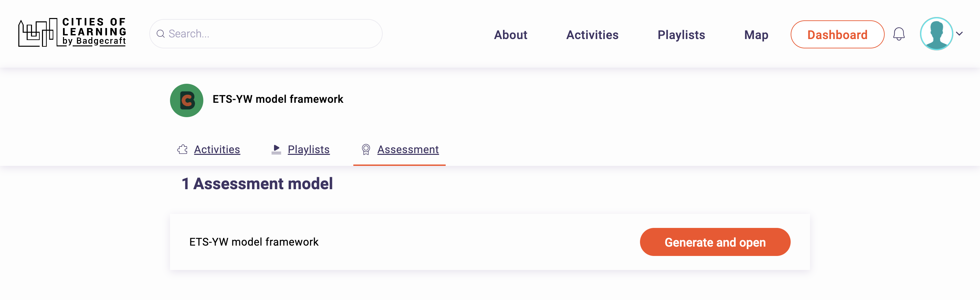
Task: Click the Generate and open button
Action: tap(715, 242)
